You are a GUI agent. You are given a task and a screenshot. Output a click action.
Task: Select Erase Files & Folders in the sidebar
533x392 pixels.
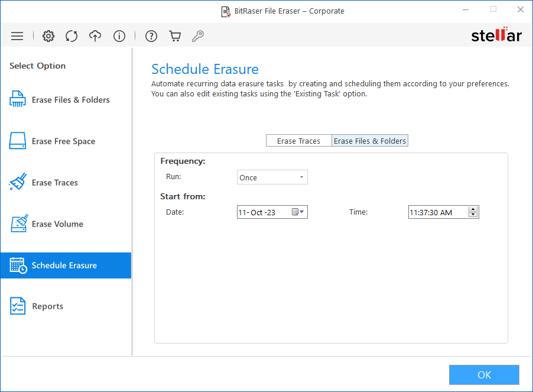click(66, 99)
